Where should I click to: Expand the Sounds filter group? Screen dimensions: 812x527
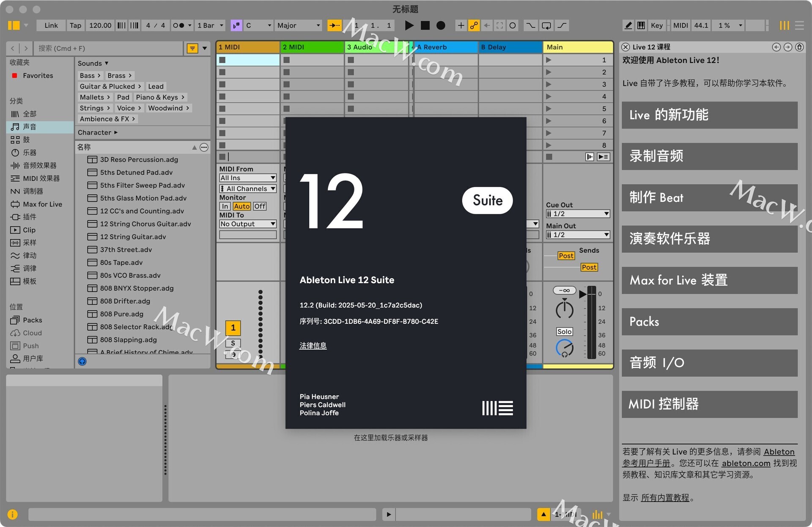(x=93, y=63)
